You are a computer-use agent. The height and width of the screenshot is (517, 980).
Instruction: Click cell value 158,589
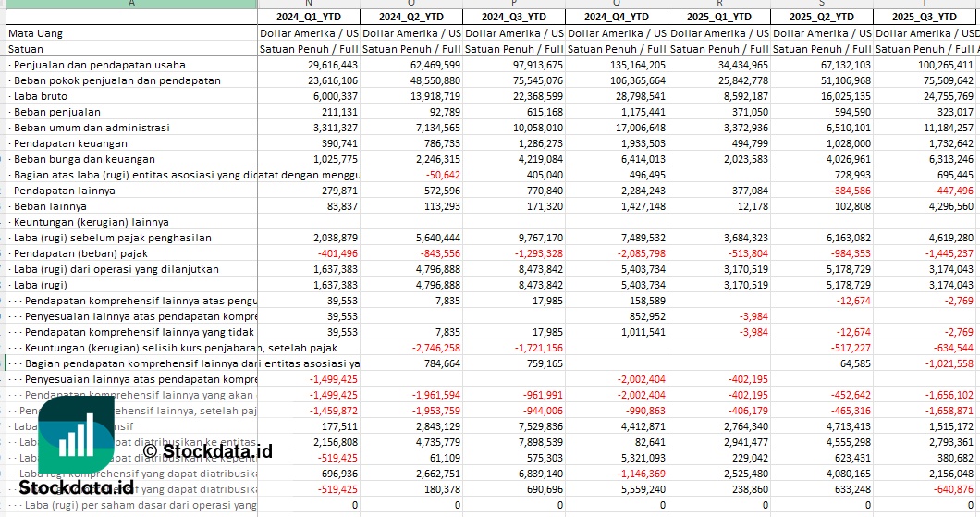click(647, 301)
